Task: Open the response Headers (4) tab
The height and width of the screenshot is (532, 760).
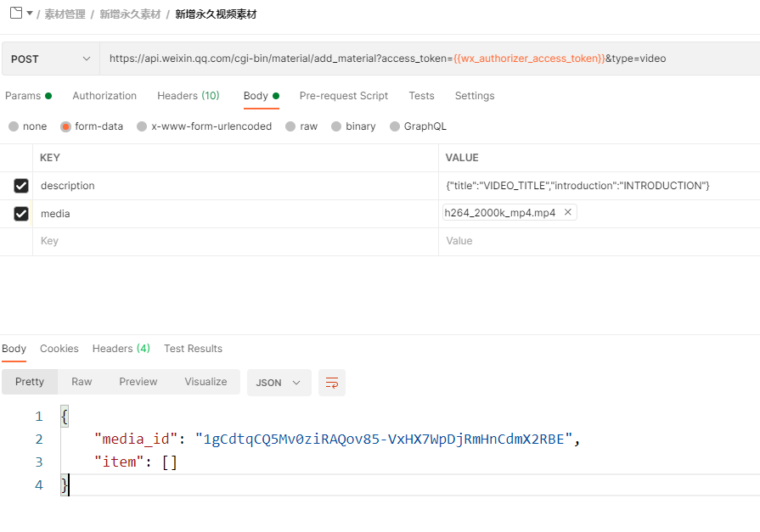Action: click(121, 349)
